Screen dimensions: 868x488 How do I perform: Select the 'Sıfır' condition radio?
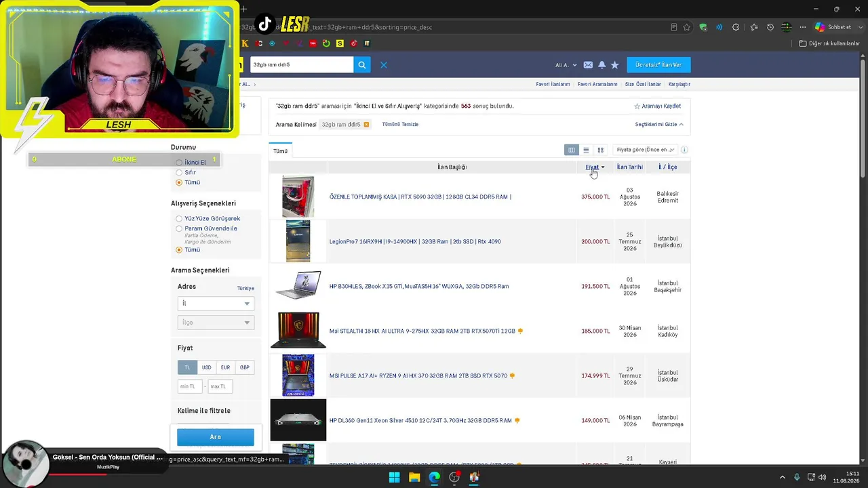[179, 173]
